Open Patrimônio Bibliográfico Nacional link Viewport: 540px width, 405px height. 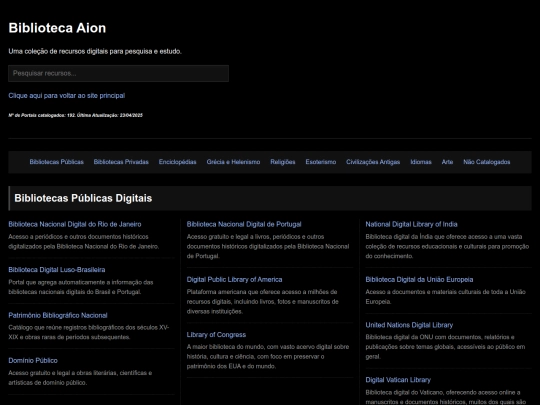coord(58,315)
